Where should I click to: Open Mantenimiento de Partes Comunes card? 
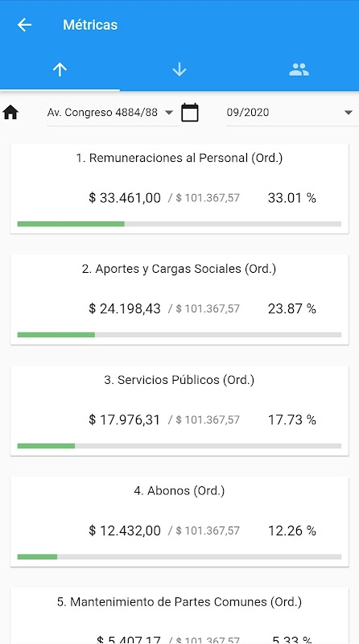coord(179,616)
